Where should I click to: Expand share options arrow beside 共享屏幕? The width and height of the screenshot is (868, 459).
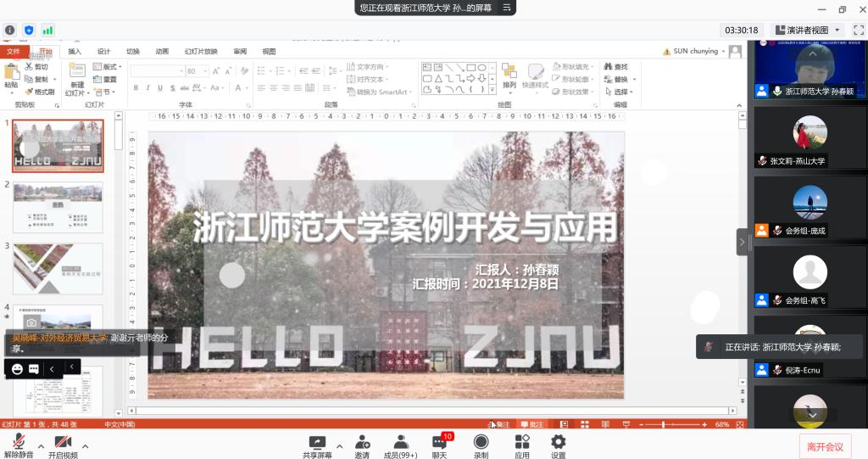pos(339,445)
